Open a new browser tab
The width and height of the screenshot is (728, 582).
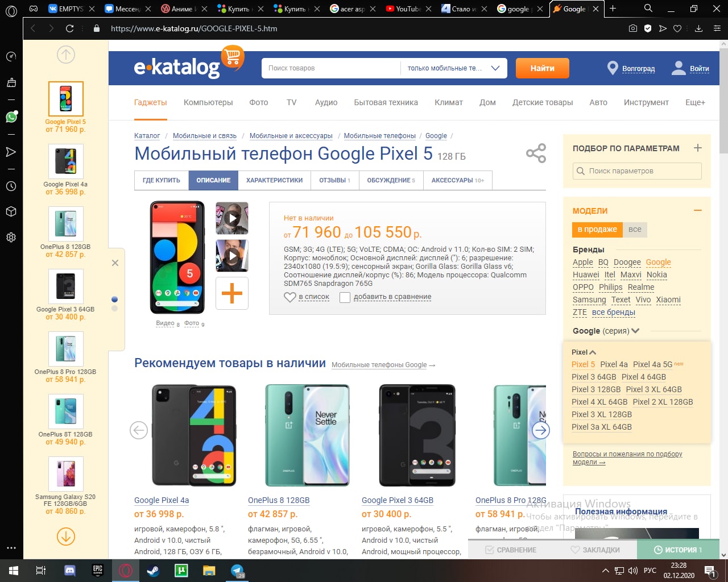click(613, 9)
